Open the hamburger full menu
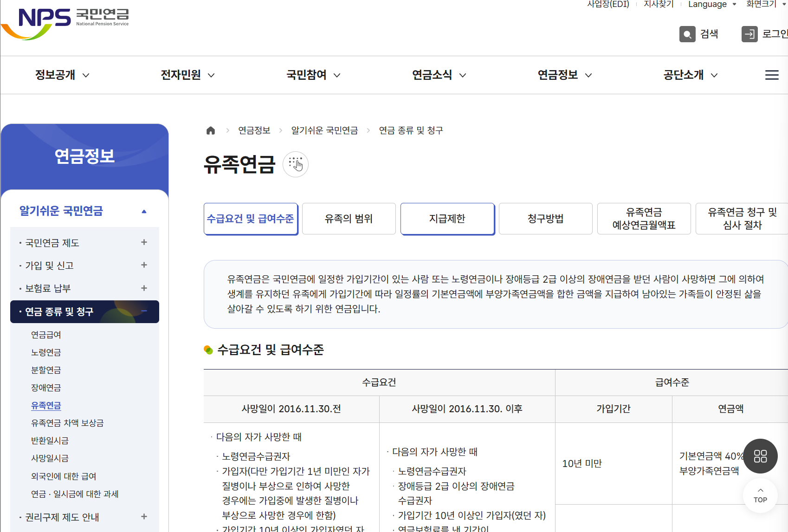 coord(772,75)
